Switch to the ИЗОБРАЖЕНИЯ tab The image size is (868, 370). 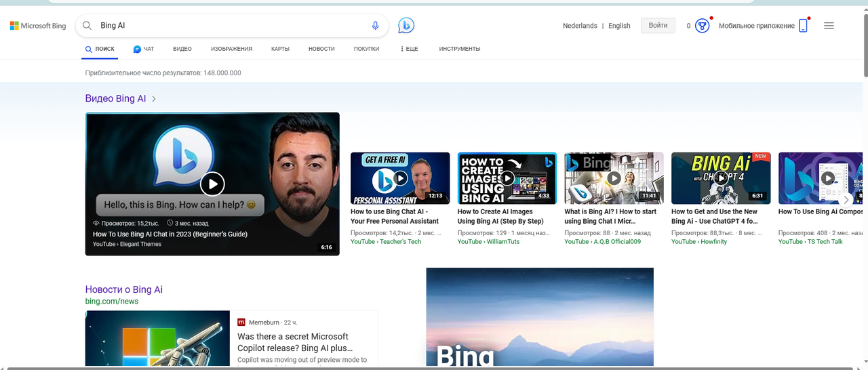(231, 49)
